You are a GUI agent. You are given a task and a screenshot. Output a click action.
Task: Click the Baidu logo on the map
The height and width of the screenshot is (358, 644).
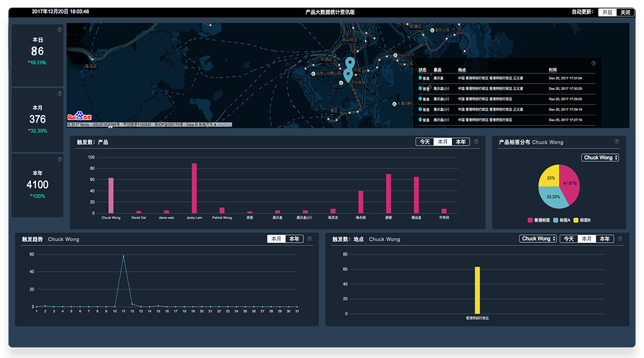79,116
